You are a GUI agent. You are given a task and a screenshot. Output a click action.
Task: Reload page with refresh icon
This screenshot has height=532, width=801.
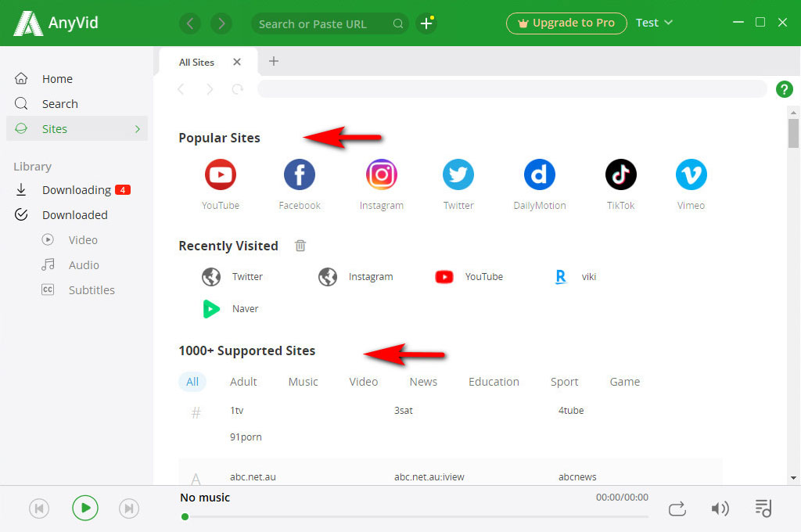(x=238, y=89)
